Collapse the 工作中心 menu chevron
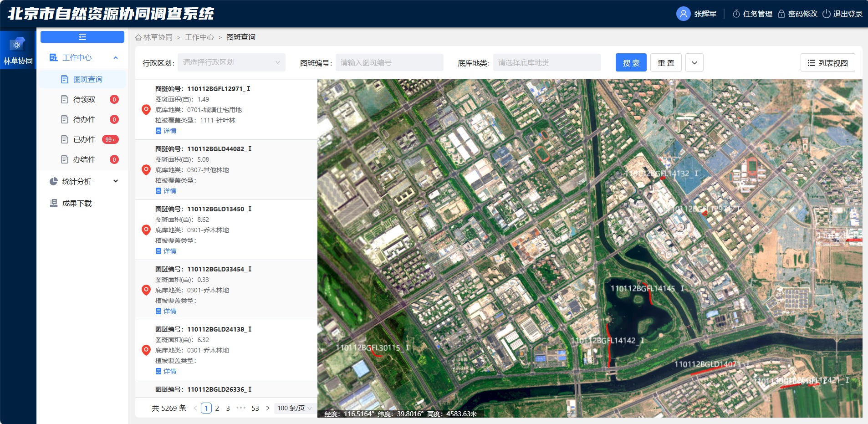The image size is (868, 424). [x=116, y=58]
